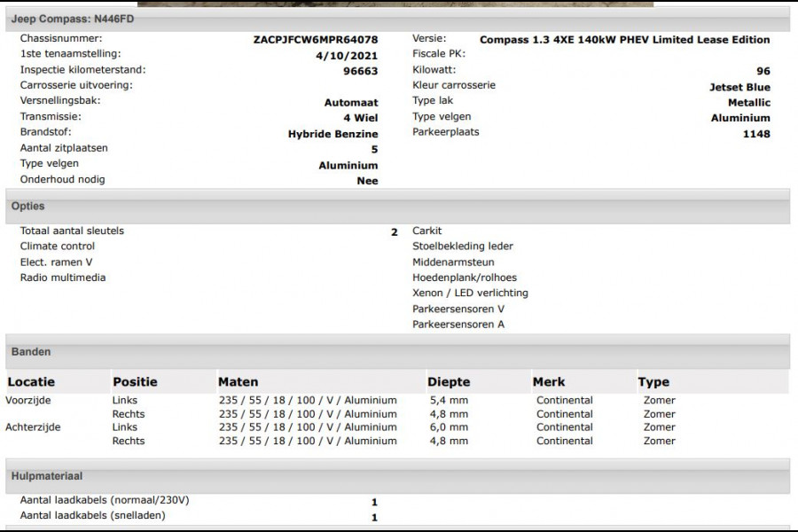Click the Type column header in Banden
This screenshot has width=798, height=532.
[653, 382]
